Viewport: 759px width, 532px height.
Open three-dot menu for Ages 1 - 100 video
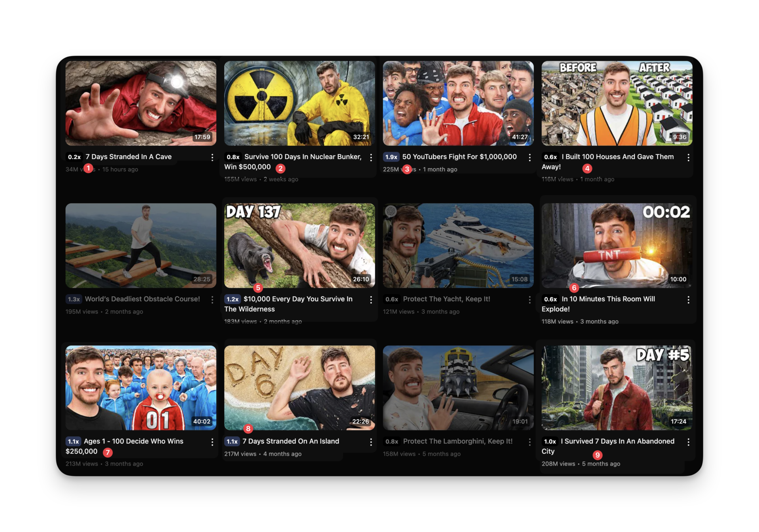pyautogui.click(x=212, y=442)
